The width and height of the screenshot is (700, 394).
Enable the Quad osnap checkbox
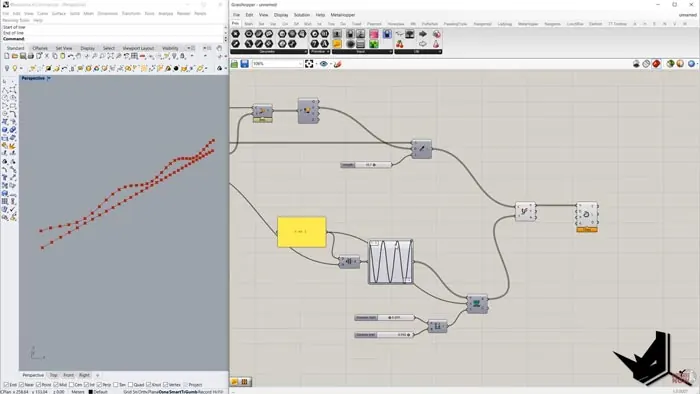click(130, 385)
